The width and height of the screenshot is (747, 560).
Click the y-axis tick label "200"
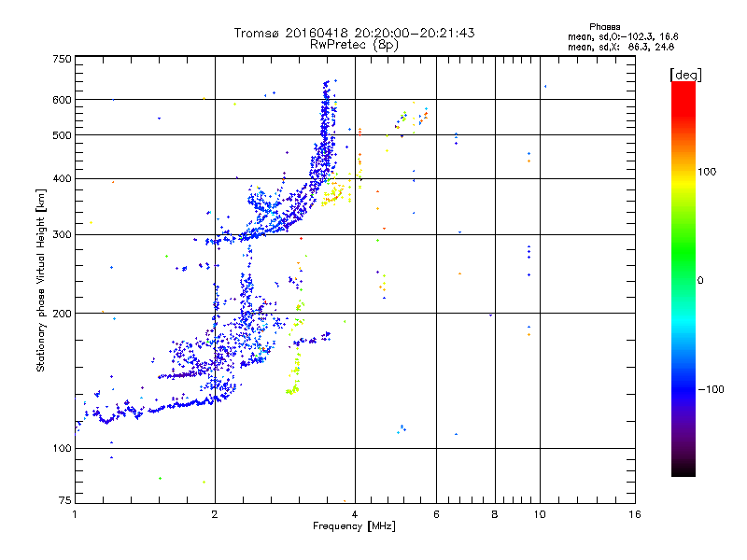click(62, 314)
